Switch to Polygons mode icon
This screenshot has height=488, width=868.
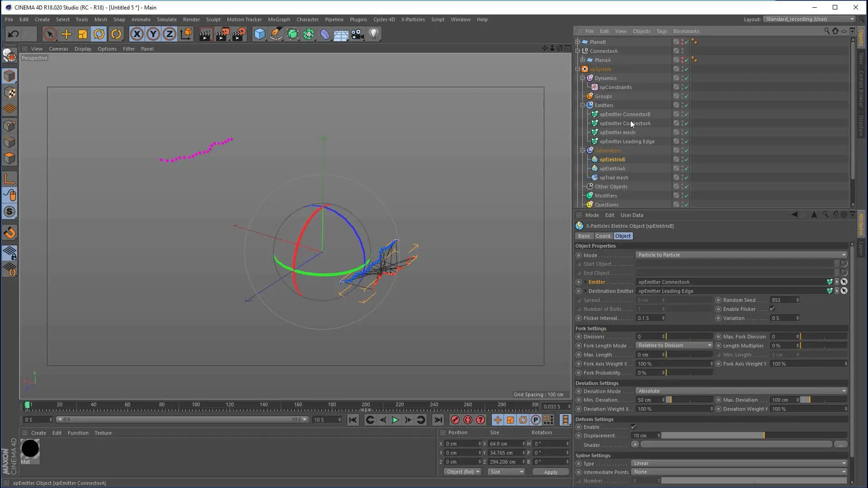click(9, 158)
